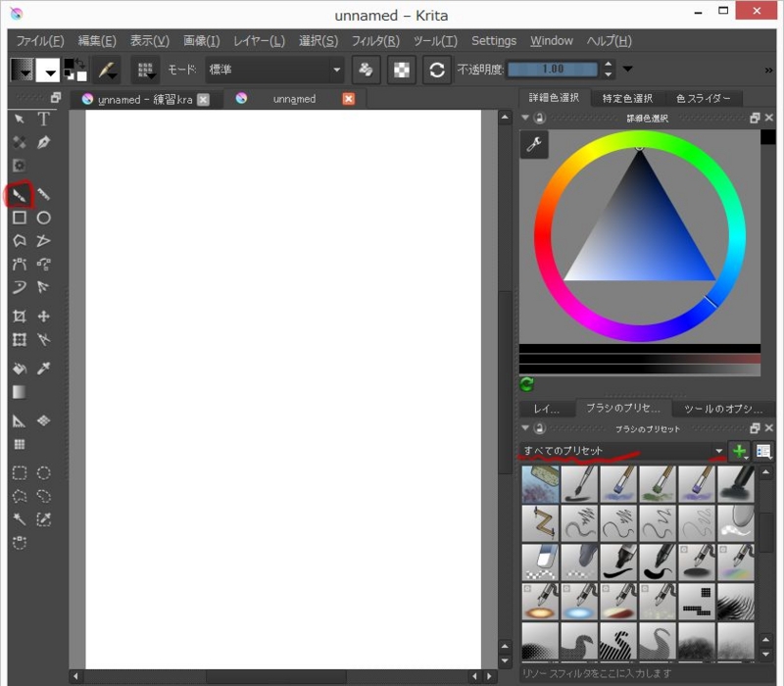Click the reload brush preset button
Image resolution: width=784 pixels, height=686 pixels.
[x=436, y=70]
